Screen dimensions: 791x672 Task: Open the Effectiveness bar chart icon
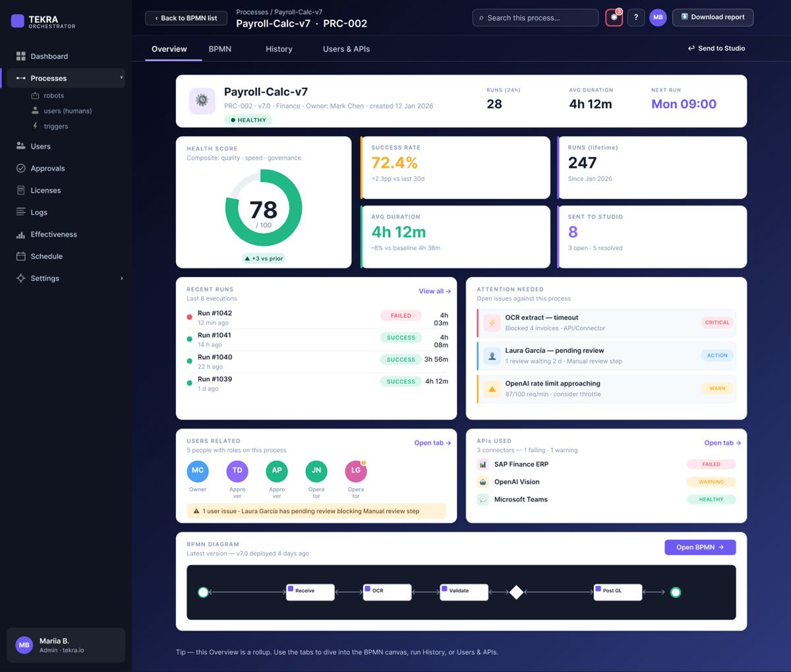tap(21, 234)
